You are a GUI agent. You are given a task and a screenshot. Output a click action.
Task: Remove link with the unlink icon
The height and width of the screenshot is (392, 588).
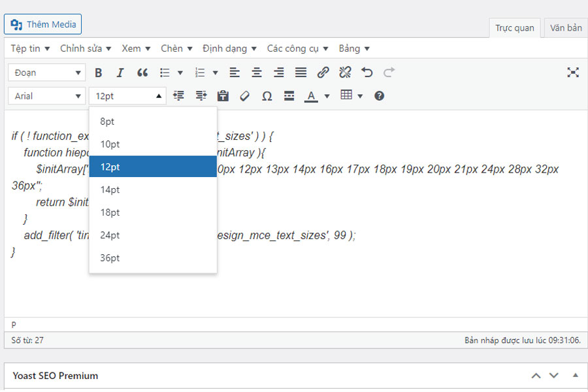tap(345, 73)
